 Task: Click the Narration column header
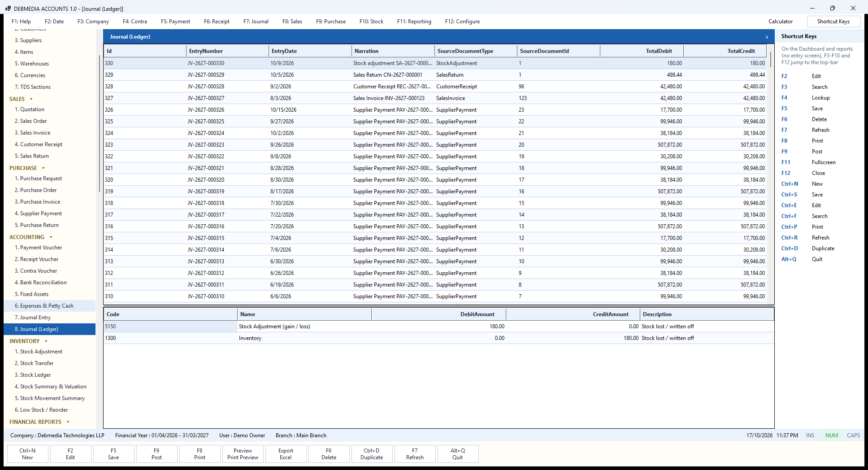pos(393,51)
